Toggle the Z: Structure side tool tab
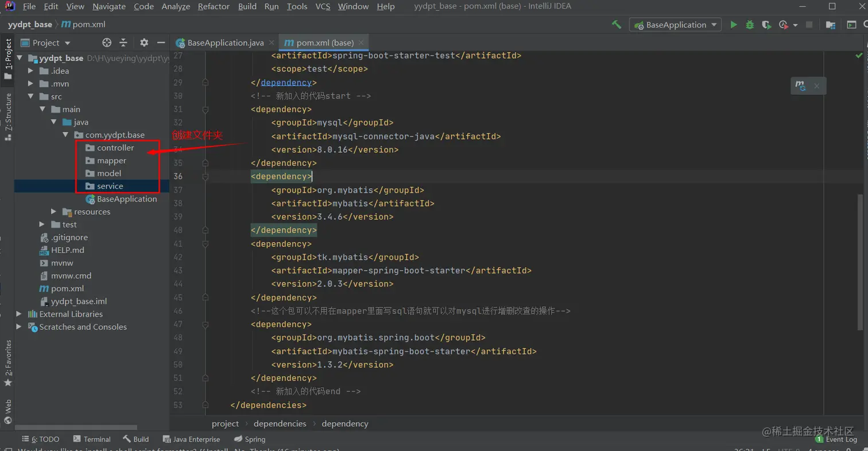The height and width of the screenshot is (451, 868). [7, 117]
